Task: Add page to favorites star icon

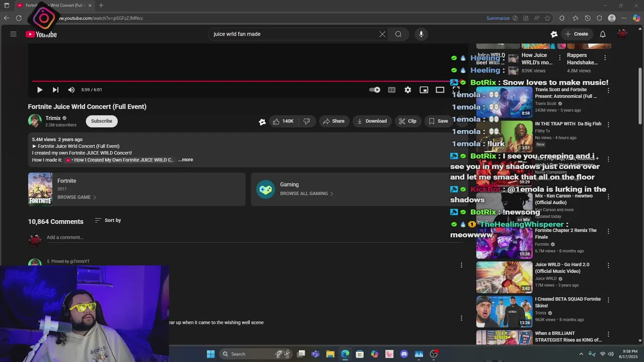Action: coord(547,18)
